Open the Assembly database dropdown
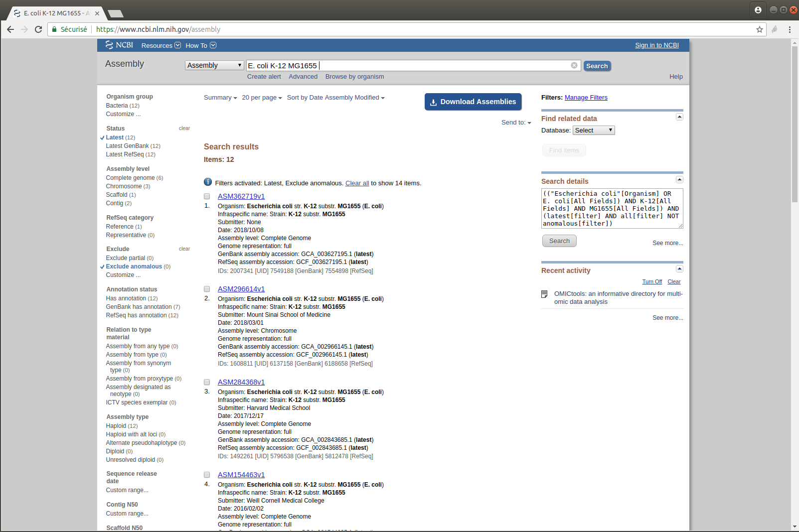The height and width of the screenshot is (532, 799). [x=214, y=65]
